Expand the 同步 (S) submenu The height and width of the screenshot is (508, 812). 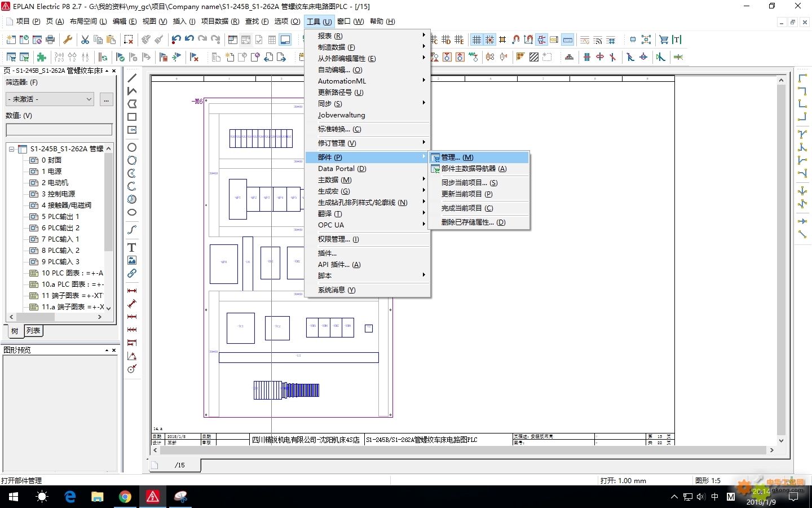367,103
